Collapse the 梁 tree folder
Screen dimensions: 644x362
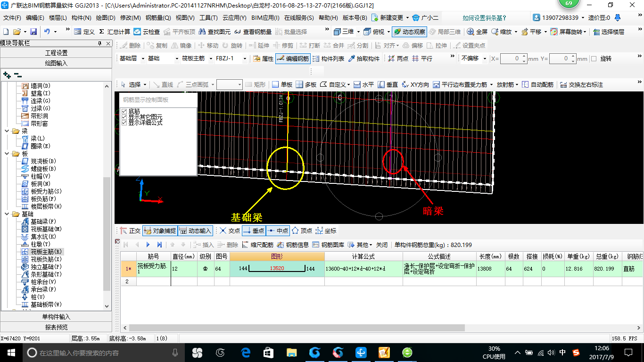6,131
